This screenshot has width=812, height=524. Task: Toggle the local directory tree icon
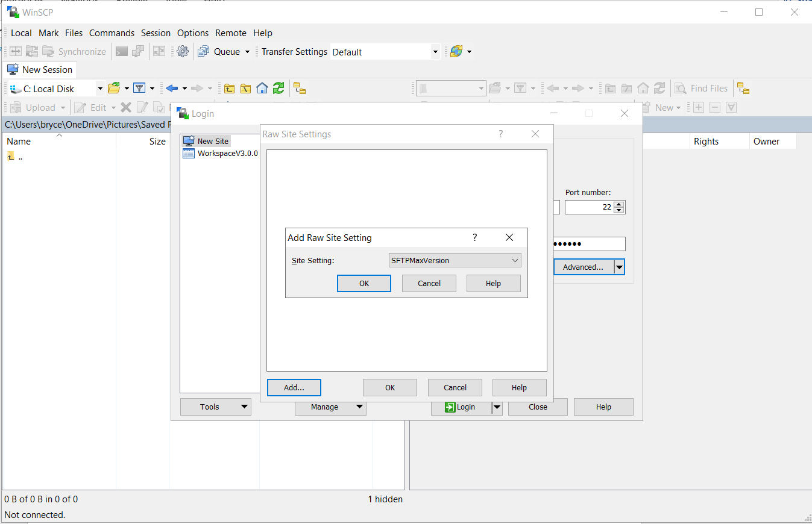300,89
